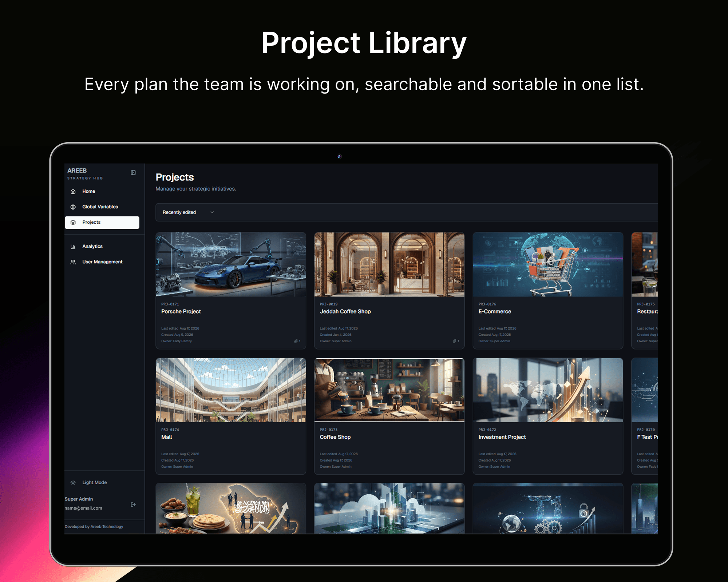Open the cloud city project thumbnail
728x582 pixels.
[x=389, y=509]
